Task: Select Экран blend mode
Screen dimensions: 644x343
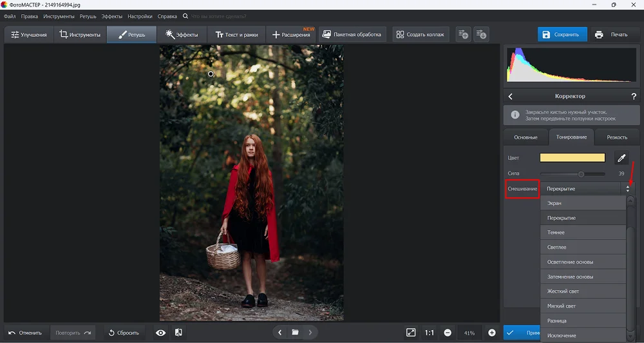Action: [x=583, y=203]
